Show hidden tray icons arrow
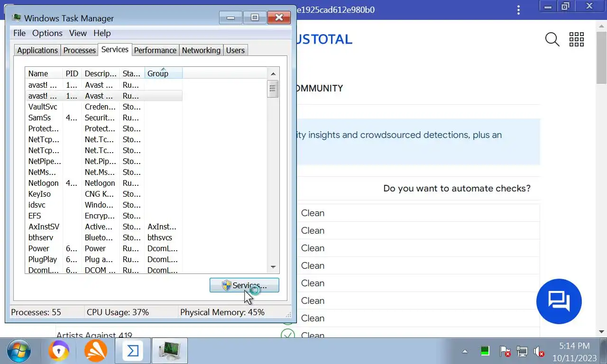The height and width of the screenshot is (364, 607). click(x=465, y=352)
